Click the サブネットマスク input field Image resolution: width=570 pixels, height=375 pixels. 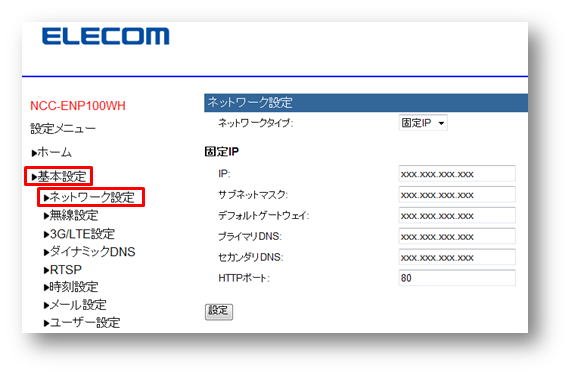[457, 195]
